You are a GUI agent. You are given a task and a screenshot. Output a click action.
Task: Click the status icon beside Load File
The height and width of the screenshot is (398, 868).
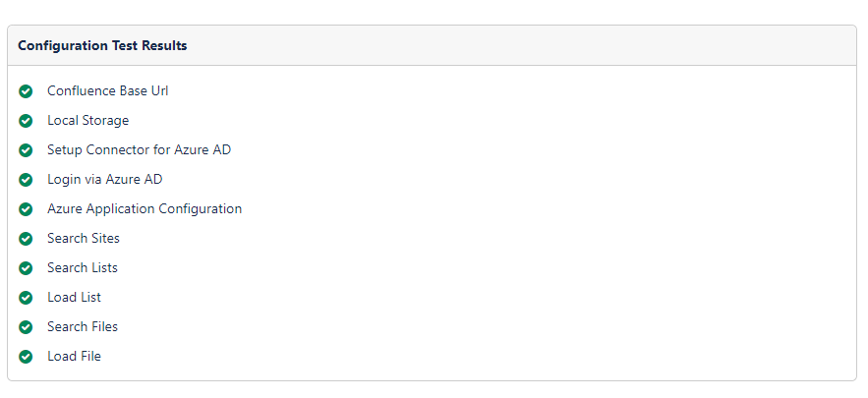(26, 357)
